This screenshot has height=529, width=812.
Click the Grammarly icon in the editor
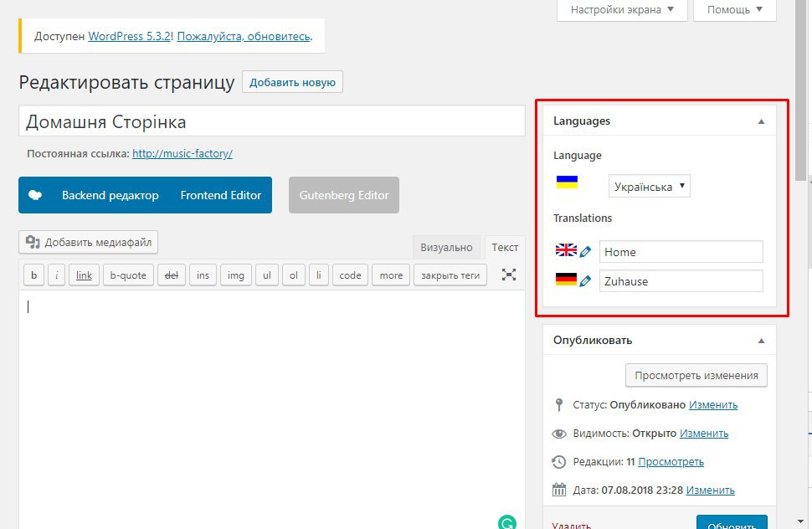(x=507, y=522)
